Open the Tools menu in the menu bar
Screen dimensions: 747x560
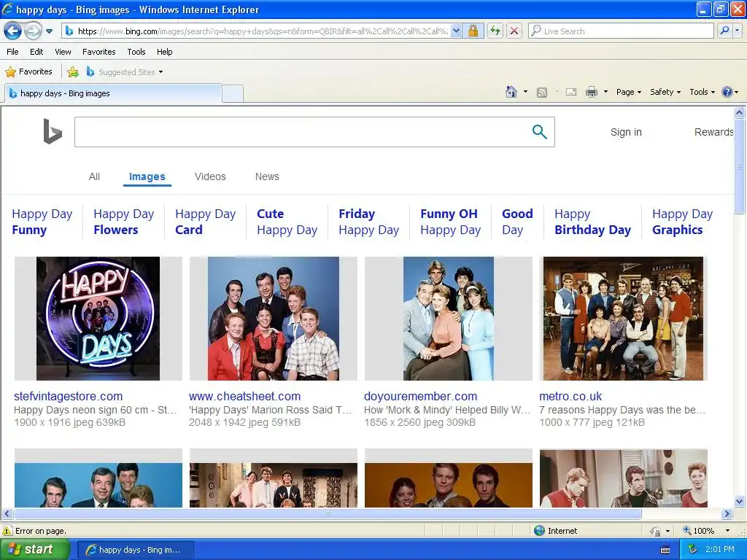[x=136, y=52]
